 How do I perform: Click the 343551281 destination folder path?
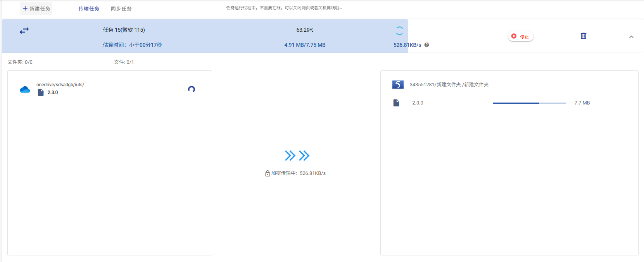click(x=449, y=85)
